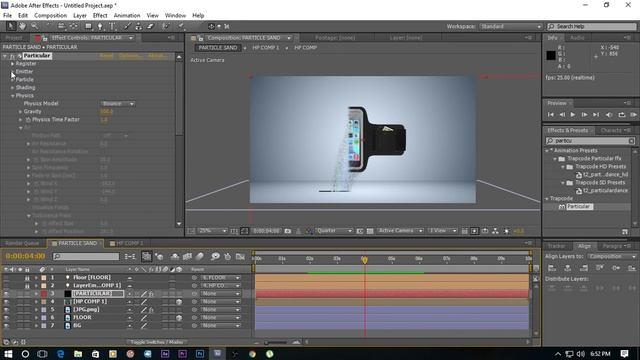This screenshot has width=640, height=360.
Task: Select the Zoom magnifier tool
Action: click(x=34, y=26)
